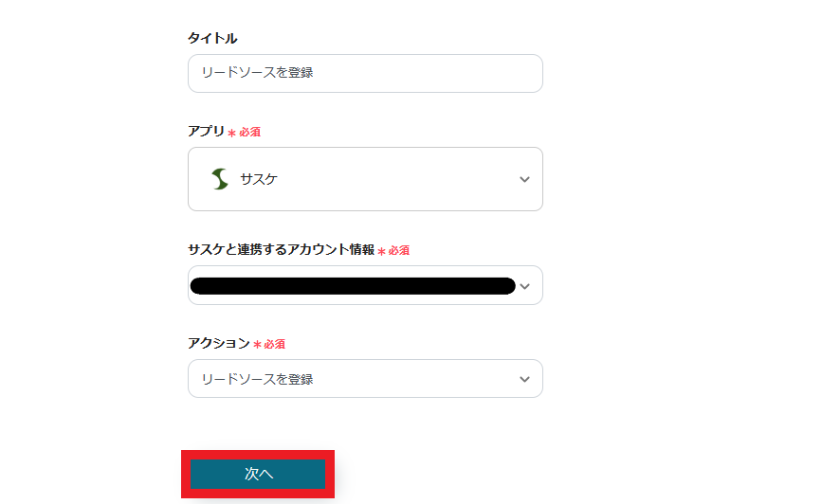Click the サスケ app logo icon

click(x=220, y=179)
